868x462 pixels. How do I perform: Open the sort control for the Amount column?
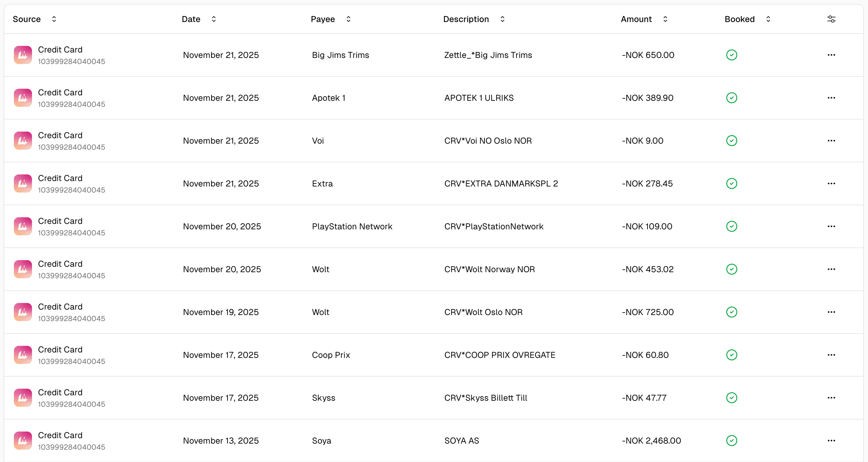[665, 19]
